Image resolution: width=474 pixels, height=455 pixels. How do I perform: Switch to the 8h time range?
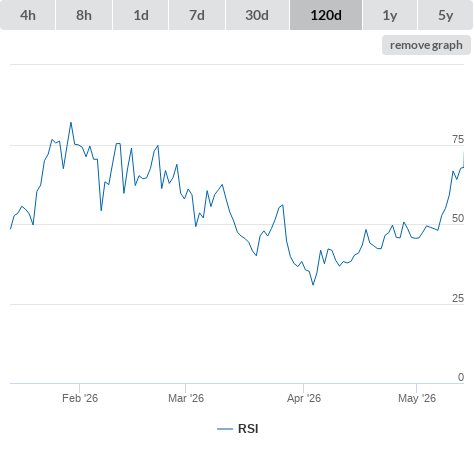coord(84,15)
